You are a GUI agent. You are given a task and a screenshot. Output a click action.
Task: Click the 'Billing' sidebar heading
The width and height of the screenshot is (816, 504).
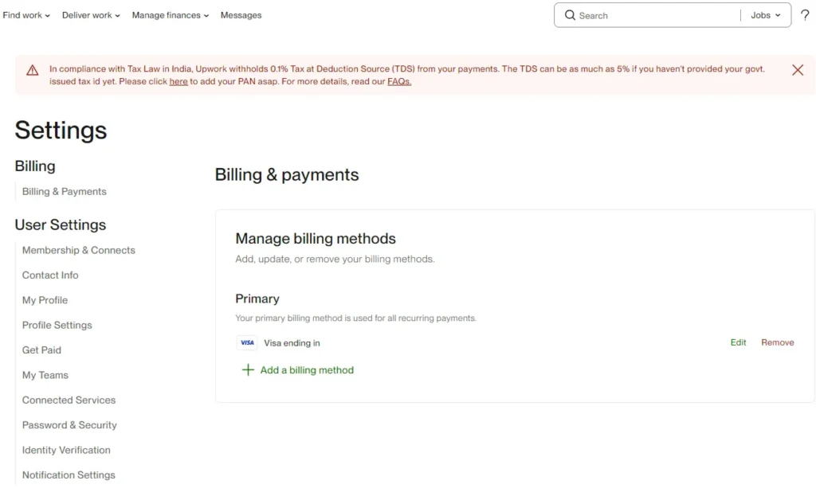pyautogui.click(x=35, y=166)
